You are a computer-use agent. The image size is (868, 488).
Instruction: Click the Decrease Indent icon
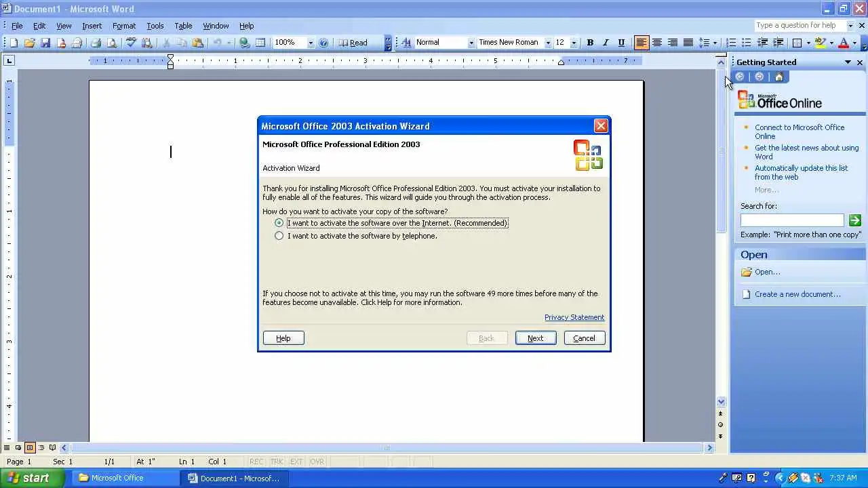(x=762, y=43)
